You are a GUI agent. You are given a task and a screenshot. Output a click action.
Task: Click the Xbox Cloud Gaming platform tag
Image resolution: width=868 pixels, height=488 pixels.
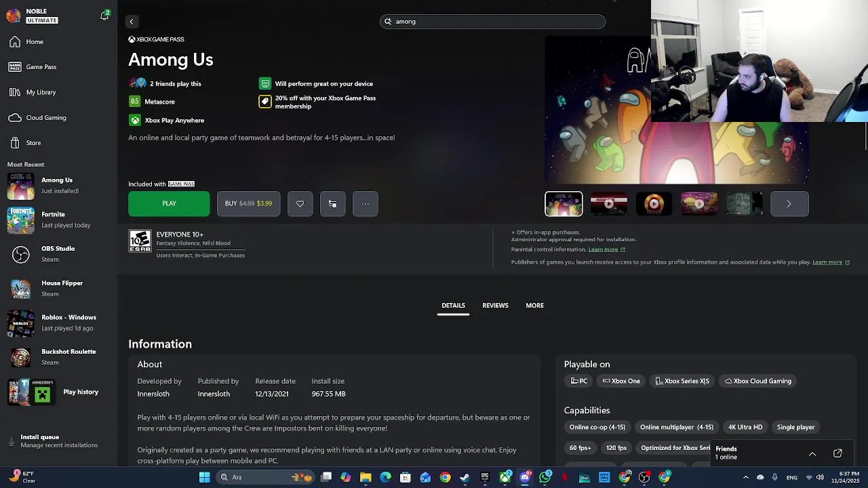(x=758, y=381)
